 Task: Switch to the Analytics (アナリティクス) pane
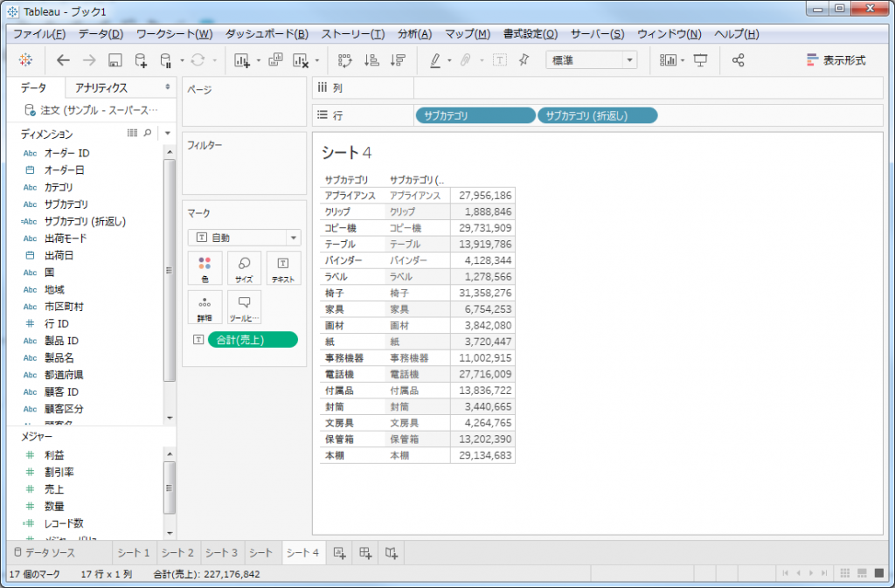101,87
